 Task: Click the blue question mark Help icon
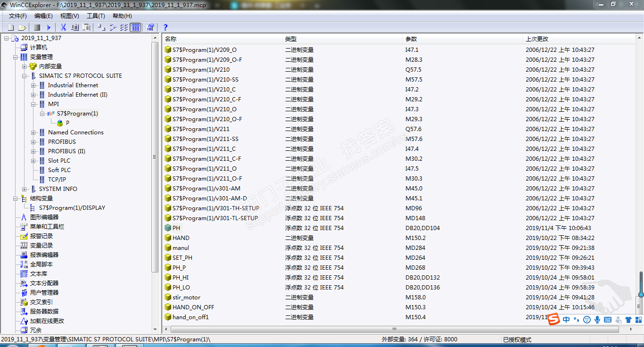[x=165, y=27]
